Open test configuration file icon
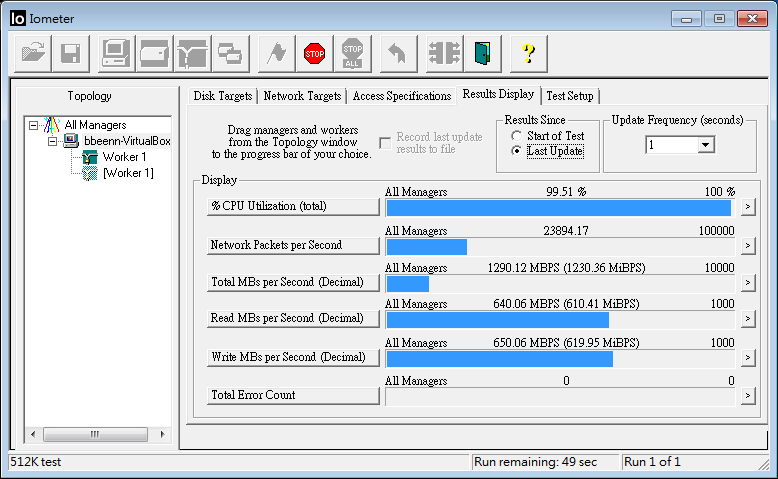 [33, 53]
